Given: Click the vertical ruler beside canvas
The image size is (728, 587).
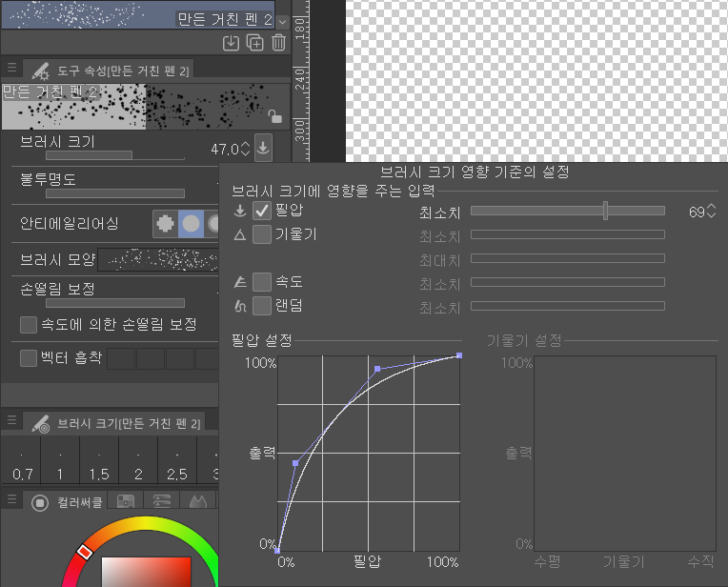Looking at the screenshot, I should pyautogui.click(x=300, y=81).
